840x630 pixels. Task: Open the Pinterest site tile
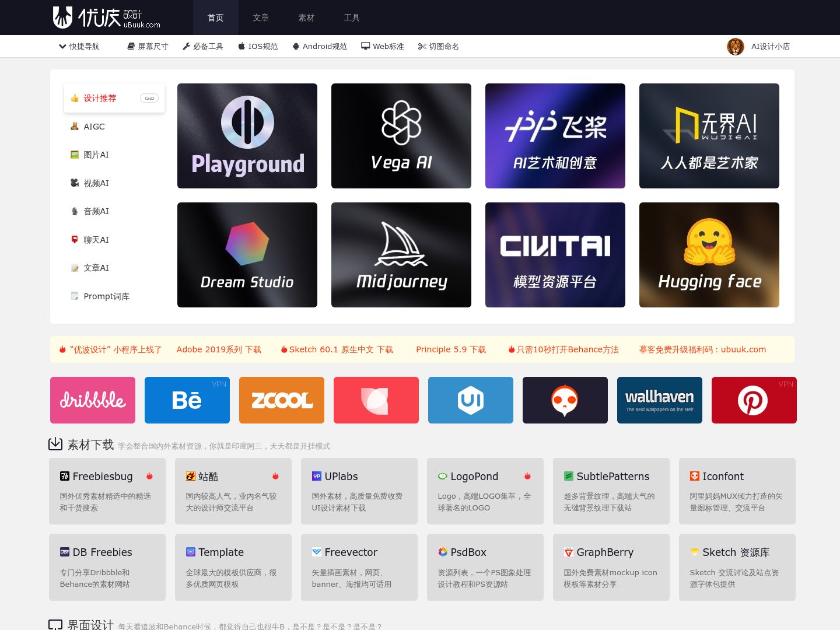pos(754,400)
